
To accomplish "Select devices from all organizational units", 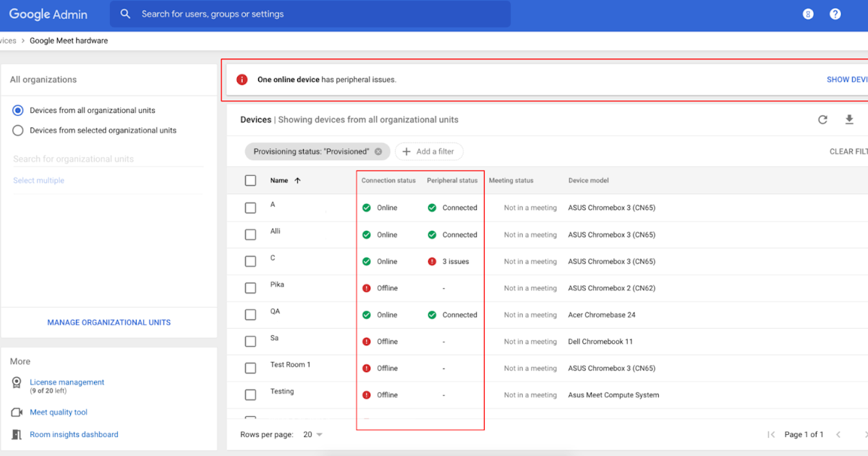I will [x=16, y=110].
